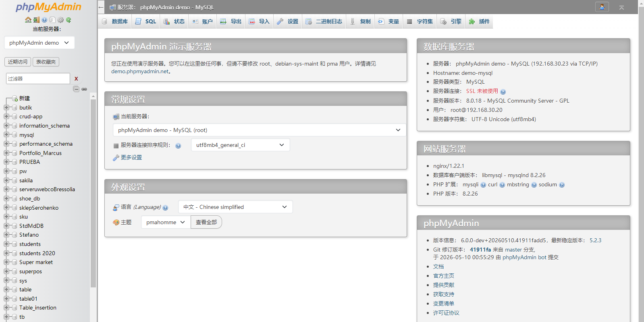The image size is (644, 322).
Task: Switch to the 复制 tab
Action: click(360, 21)
